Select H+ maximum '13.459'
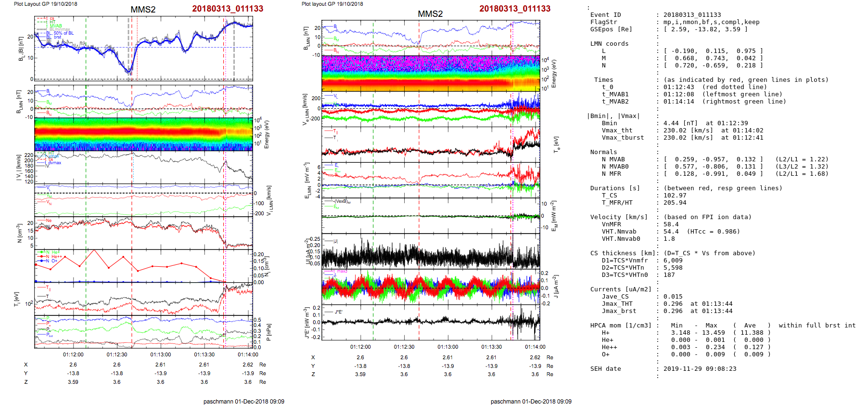 tap(714, 333)
